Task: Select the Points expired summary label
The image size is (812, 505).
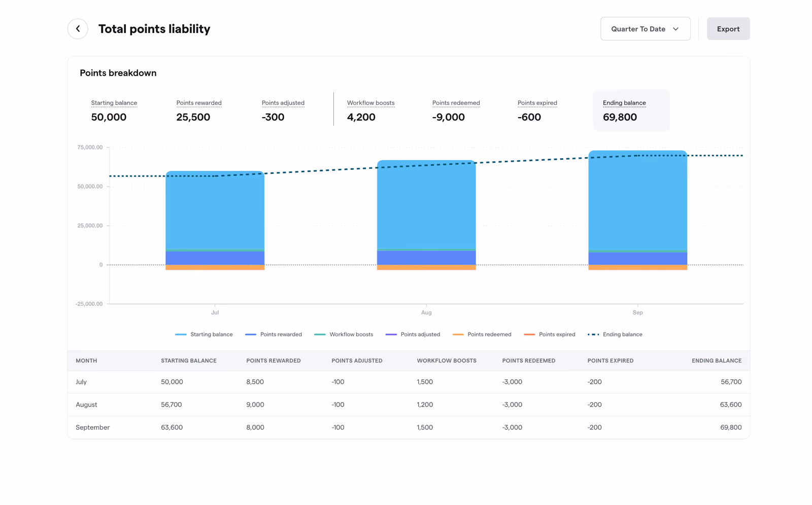Action: click(537, 103)
